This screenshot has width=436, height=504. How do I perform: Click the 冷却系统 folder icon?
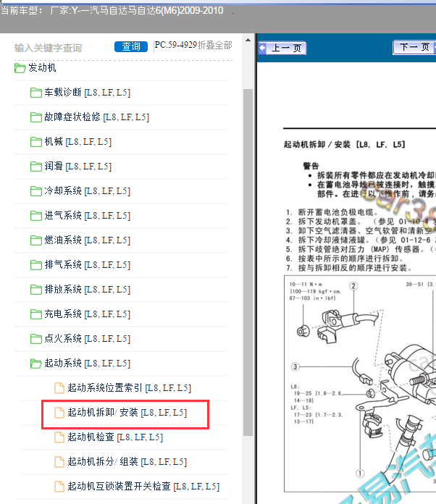click(x=35, y=191)
